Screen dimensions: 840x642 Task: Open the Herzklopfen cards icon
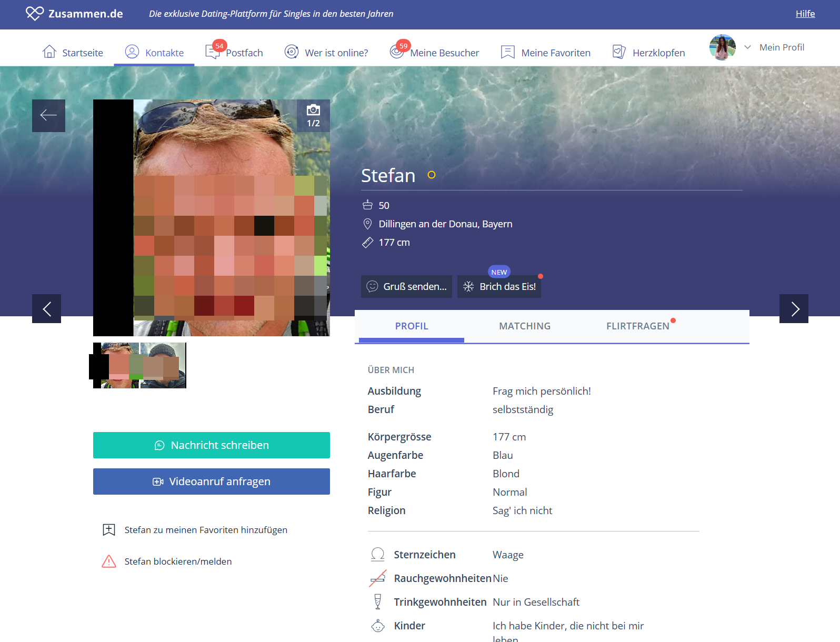click(x=619, y=52)
